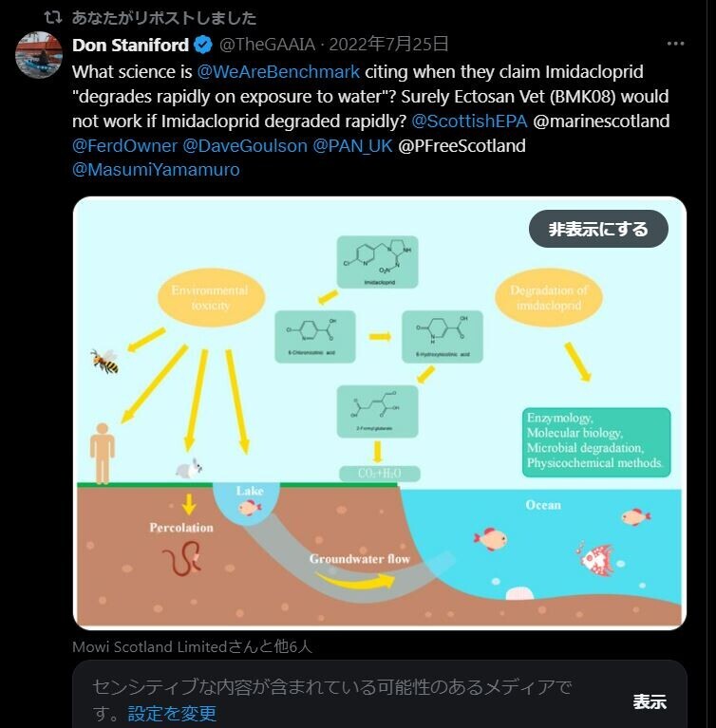The height and width of the screenshot is (728, 716).
Task: Open the @TheGAAIA handle
Action: coord(267,45)
